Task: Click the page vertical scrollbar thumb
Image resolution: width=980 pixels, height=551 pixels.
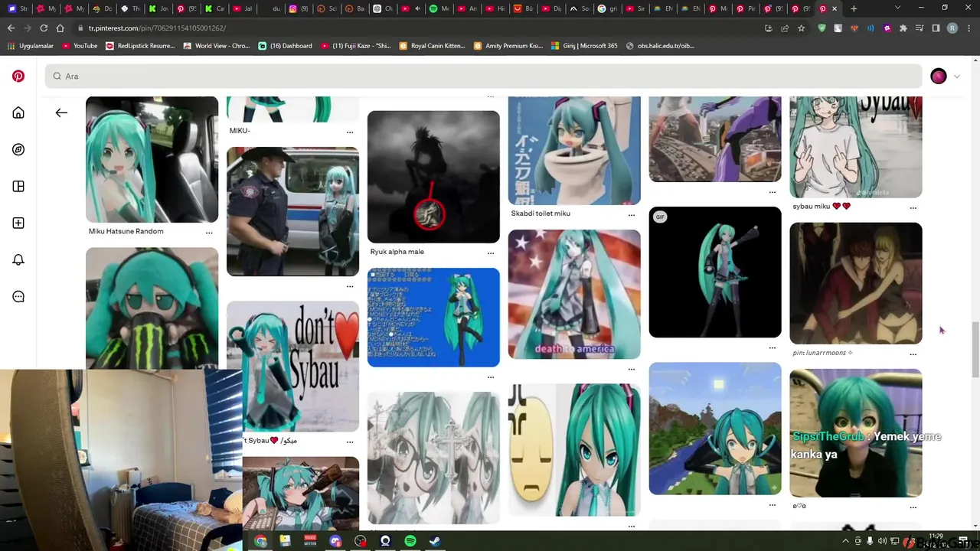Action: [x=975, y=349]
